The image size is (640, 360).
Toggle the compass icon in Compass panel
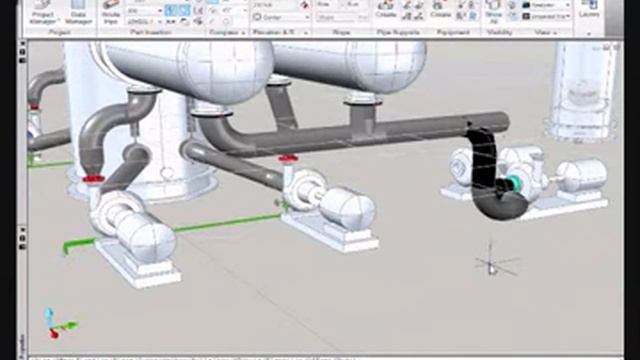tap(213, 10)
